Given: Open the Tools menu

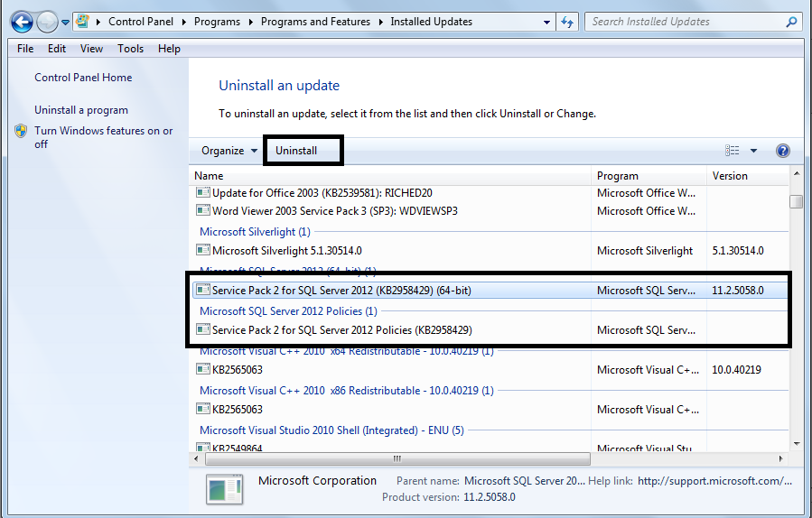Looking at the screenshot, I should tap(130, 49).
